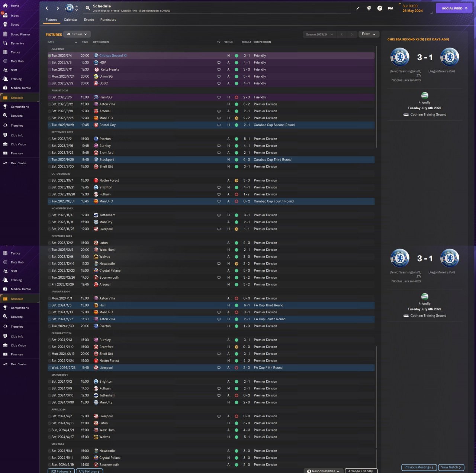
Task: Click the pencil edit icon in top bar
Action: 358,8
